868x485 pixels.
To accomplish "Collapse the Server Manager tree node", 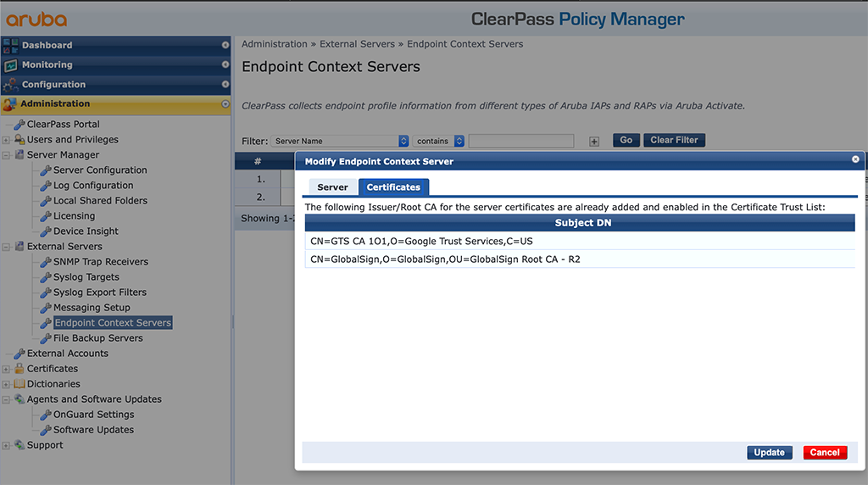I will [6, 155].
